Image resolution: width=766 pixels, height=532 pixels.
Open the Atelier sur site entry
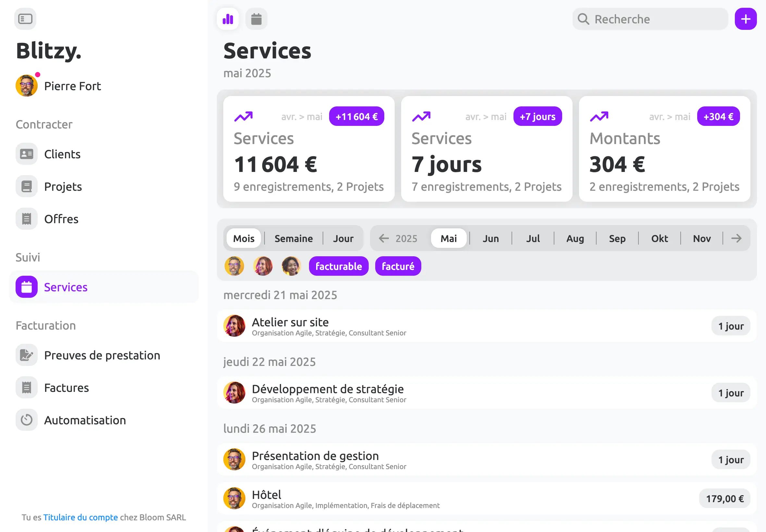pos(487,326)
